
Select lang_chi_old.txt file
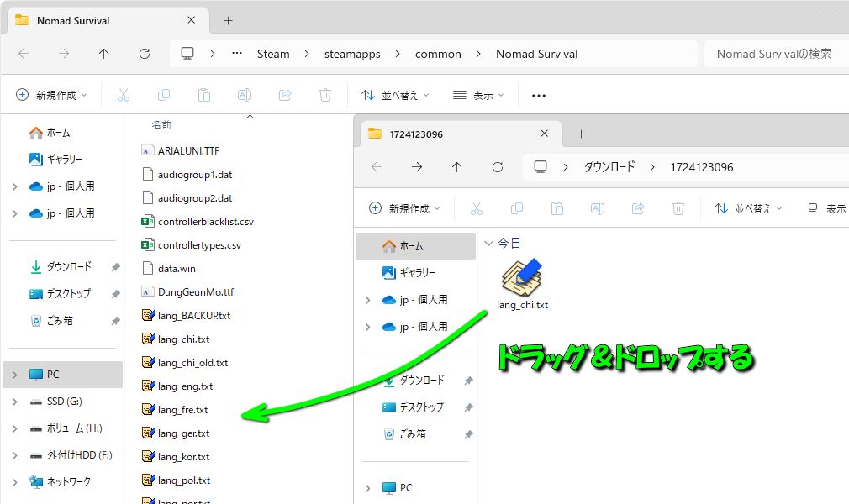click(x=185, y=363)
